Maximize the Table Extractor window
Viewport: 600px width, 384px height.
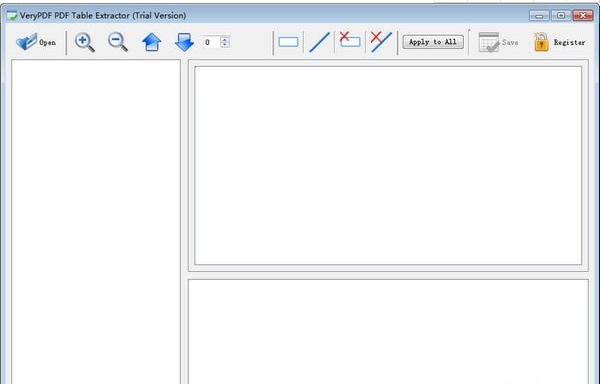click(561, 15)
